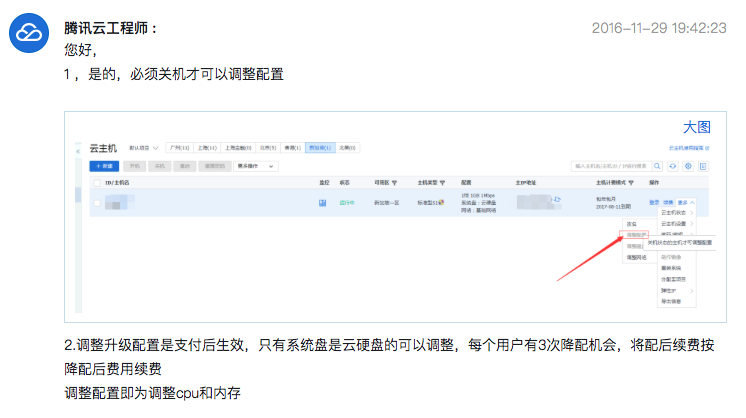
Task: Click the export list icon beside gear
Action: 703,166
